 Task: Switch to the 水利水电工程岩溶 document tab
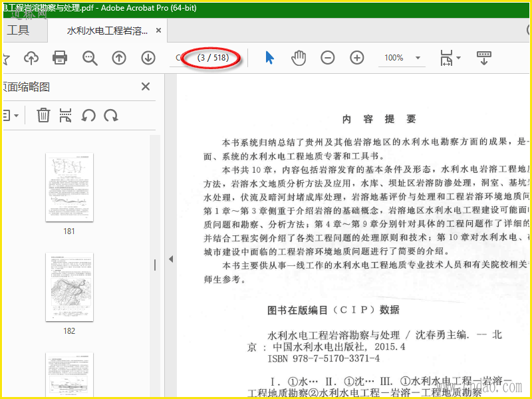[x=107, y=31]
